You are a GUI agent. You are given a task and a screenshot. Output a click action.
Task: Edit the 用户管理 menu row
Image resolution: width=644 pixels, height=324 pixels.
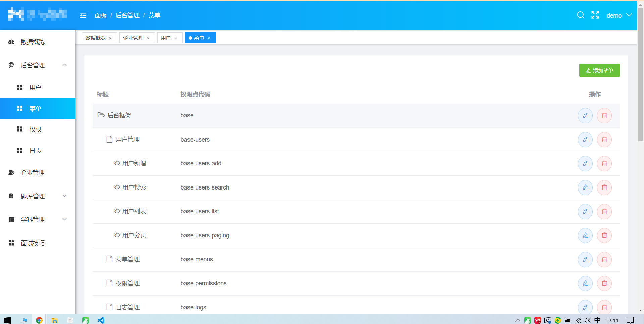[x=585, y=140]
